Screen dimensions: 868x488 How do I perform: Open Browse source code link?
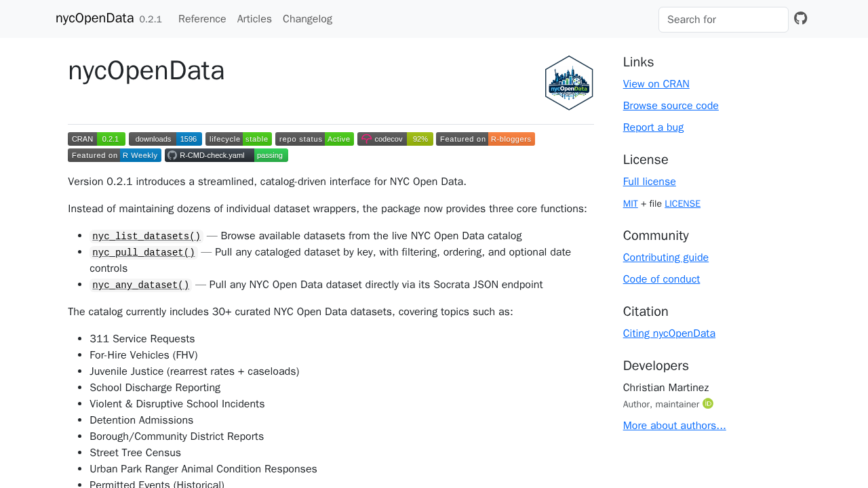(671, 106)
